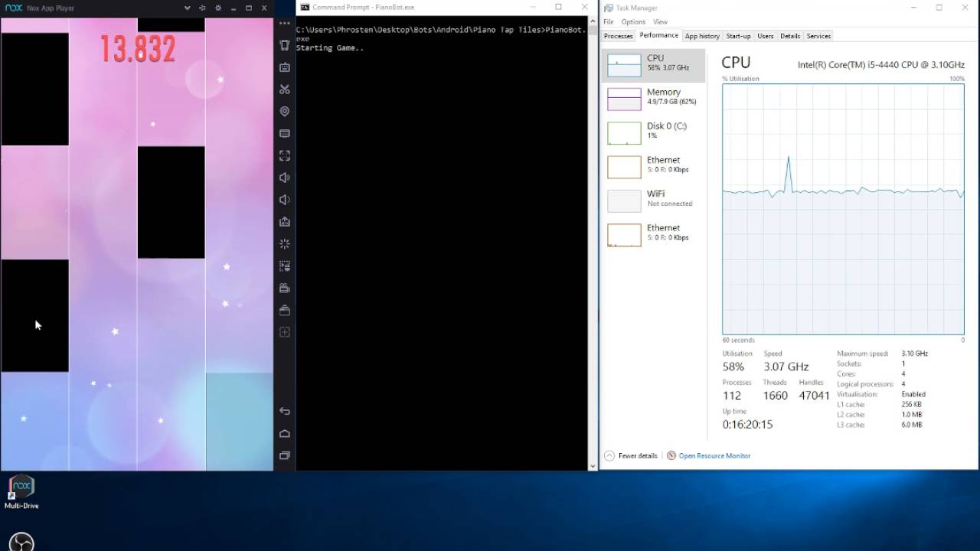
Task: Open the Multi-Drive desktop shortcut
Action: (21, 492)
